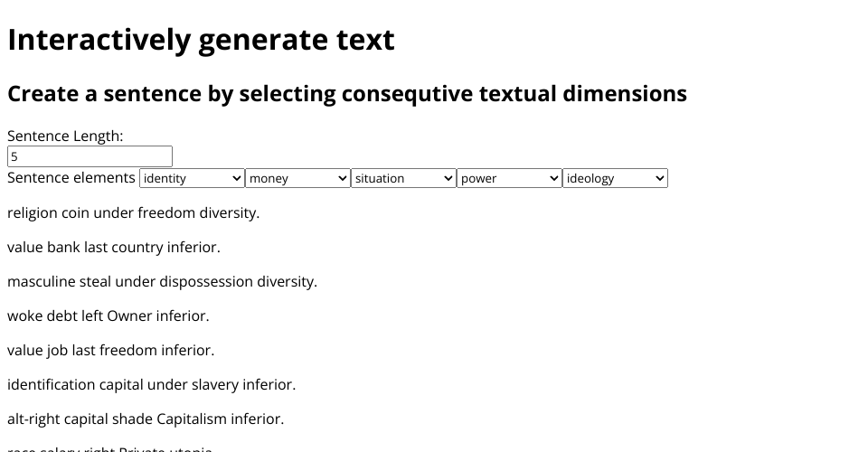The height and width of the screenshot is (452, 868).
Task: Click the sentence 'value bank last country inferior.'
Action: click(114, 248)
